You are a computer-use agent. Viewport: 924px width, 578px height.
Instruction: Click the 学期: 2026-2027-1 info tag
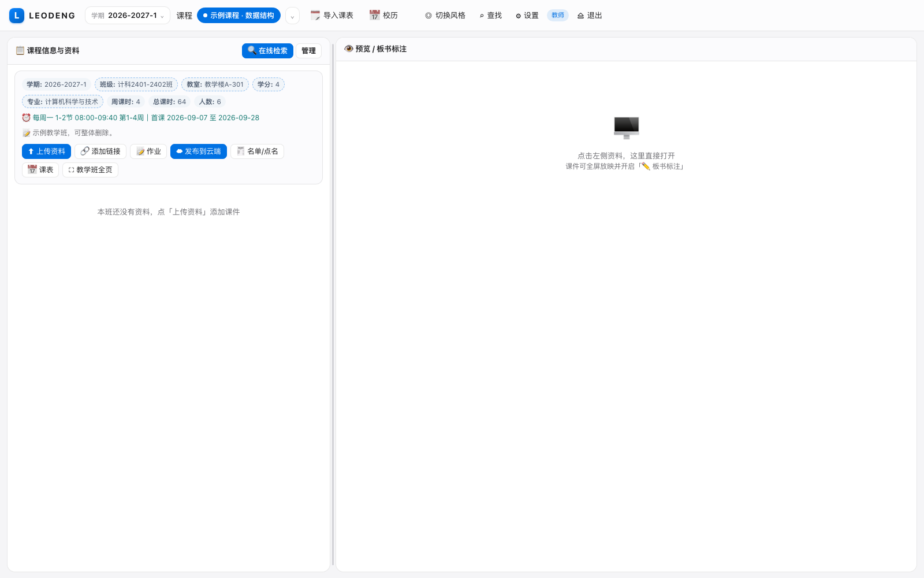click(57, 84)
